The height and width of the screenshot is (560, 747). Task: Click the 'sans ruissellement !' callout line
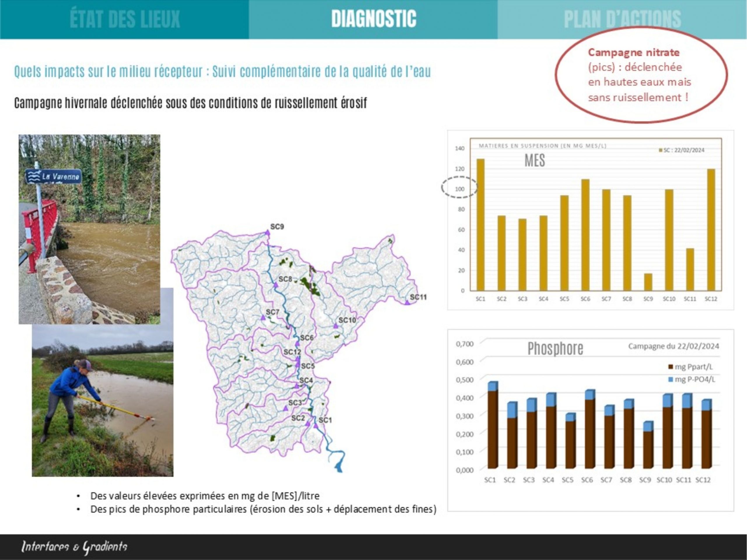click(x=638, y=97)
